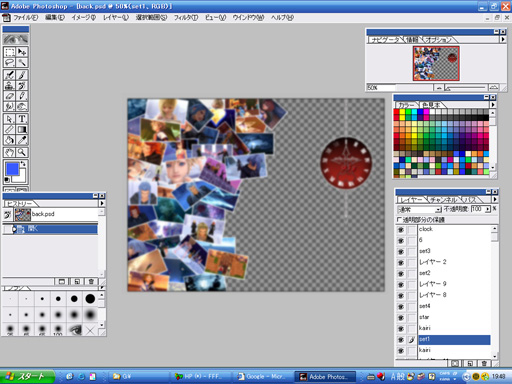Image resolution: width=512 pixels, height=384 pixels.
Task: Delete layer using the trash button
Action: click(484, 363)
